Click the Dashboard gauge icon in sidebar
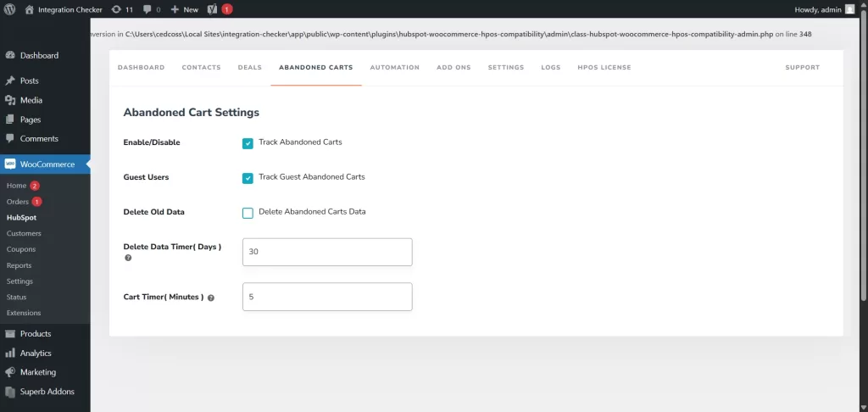 point(9,55)
